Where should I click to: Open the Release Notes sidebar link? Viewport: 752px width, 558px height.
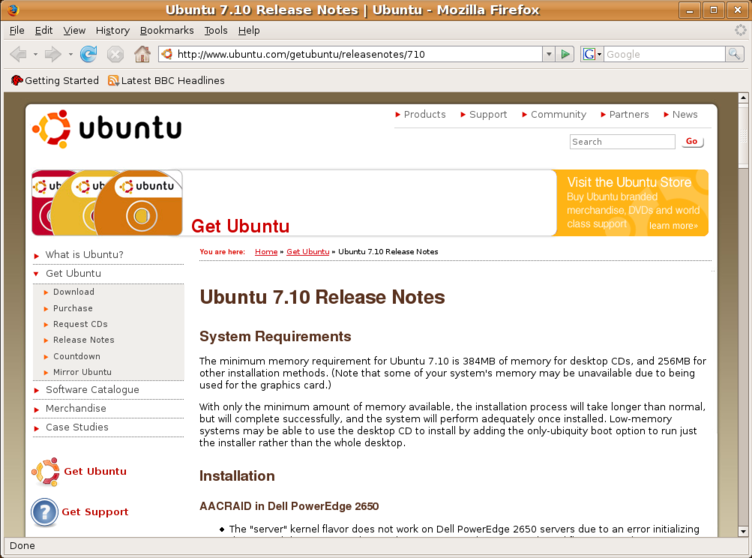pos(83,340)
